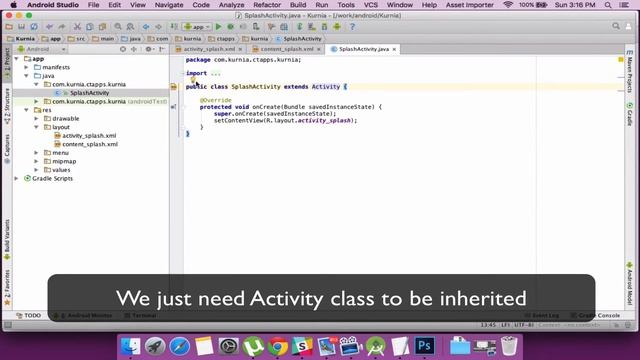The image size is (640, 360).
Task: Open the blue Help question mark icon
Action: click(352, 27)
